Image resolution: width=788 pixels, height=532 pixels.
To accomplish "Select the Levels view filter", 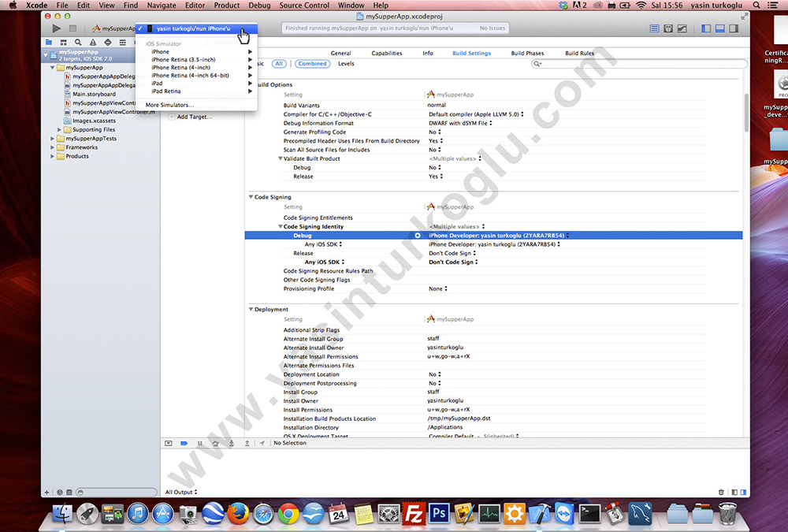I will (x=346, y=64).
